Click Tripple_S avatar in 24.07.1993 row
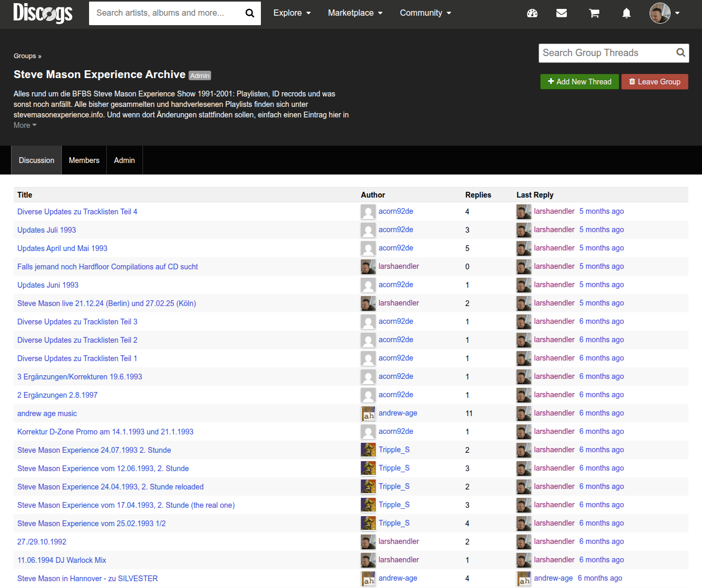 pyautogui.click(x=368, y=450)
